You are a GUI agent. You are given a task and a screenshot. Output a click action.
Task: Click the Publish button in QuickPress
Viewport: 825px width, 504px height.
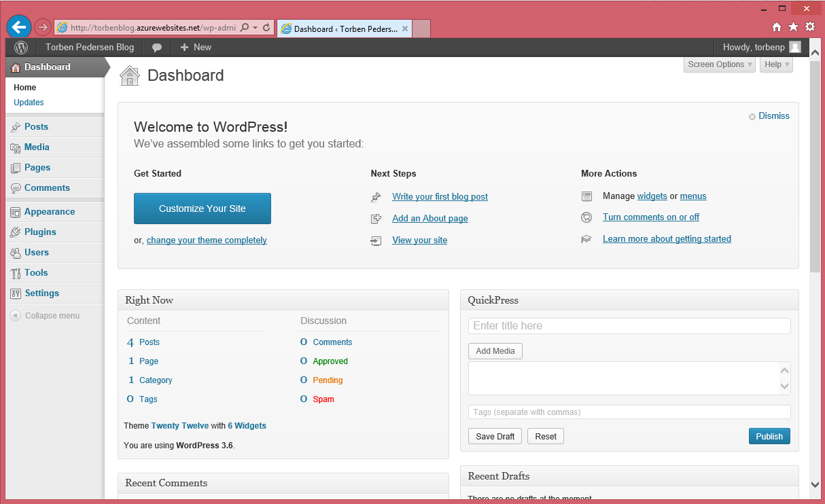click(769, 436)
